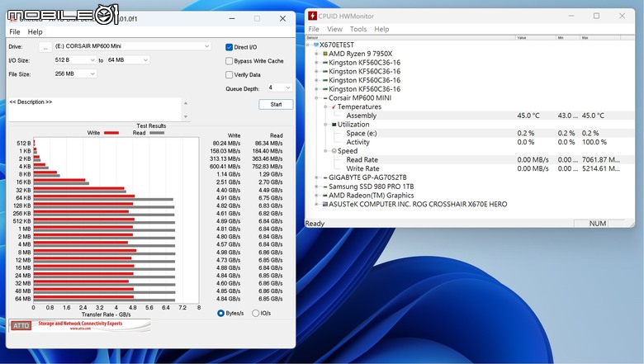Open the Drive selection dropdown
Screen dimensions: 644x364
point(133,46)
